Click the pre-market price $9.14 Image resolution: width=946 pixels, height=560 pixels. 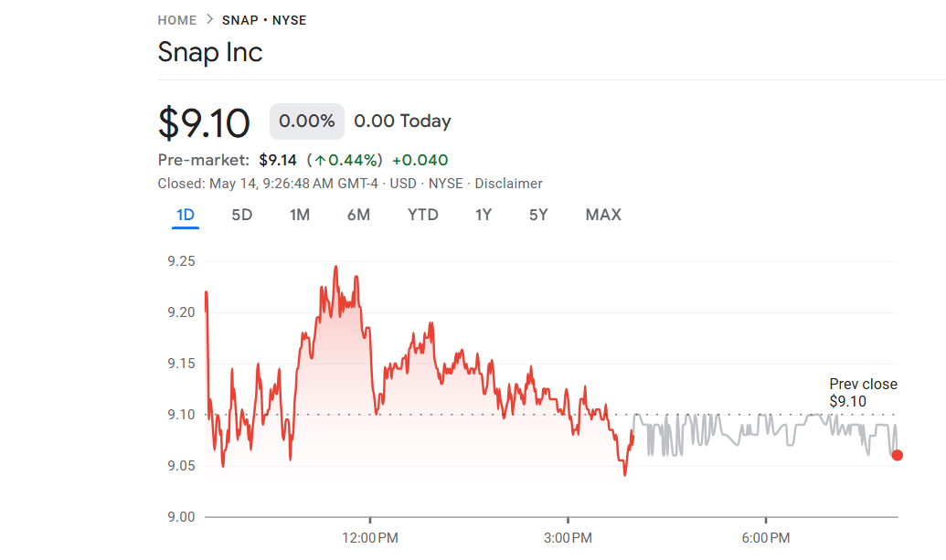tap(278, 161)
